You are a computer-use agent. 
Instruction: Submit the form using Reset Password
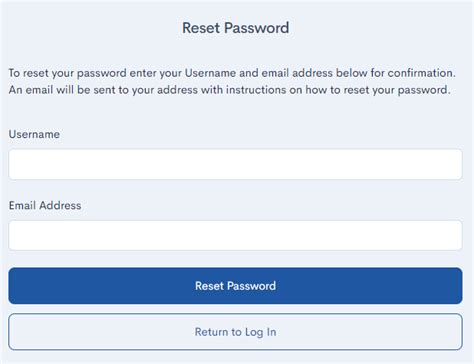coord(235,286)
